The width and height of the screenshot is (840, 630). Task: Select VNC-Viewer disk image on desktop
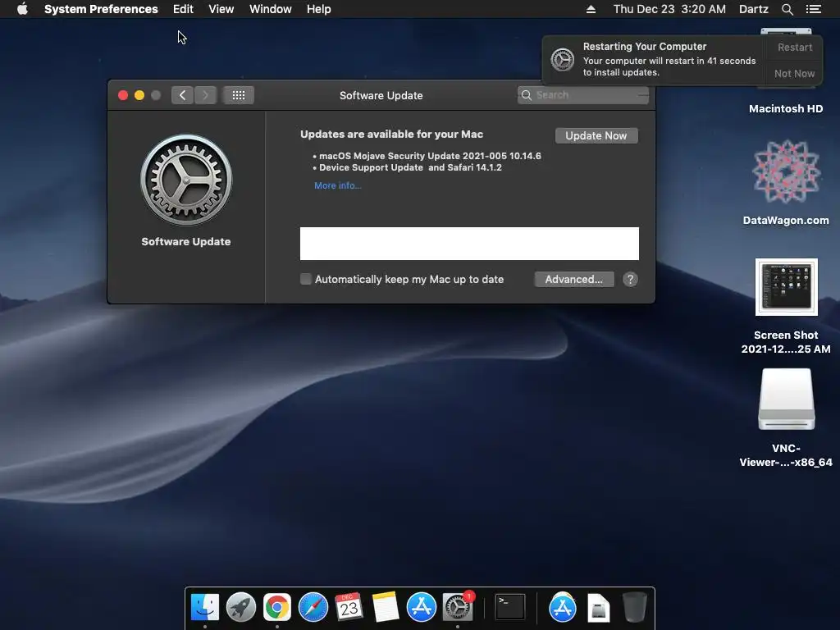[787, 399]
